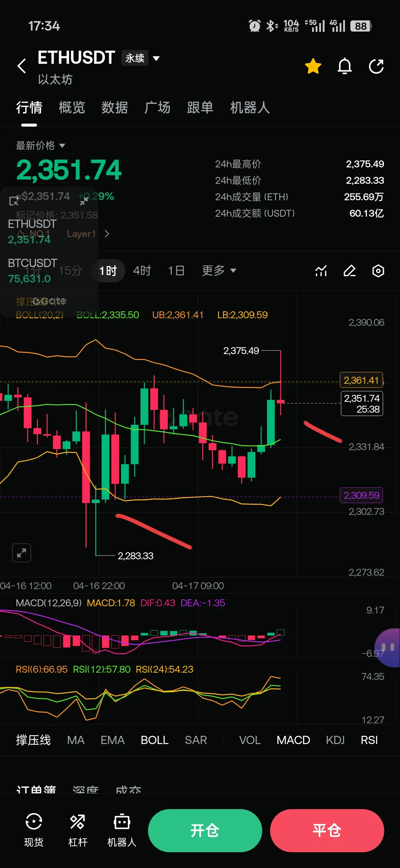Expand the 更多 timeframe dropdown
This screenshot has width=400, height=868.
pyautogui.click(x=219, y=271)
